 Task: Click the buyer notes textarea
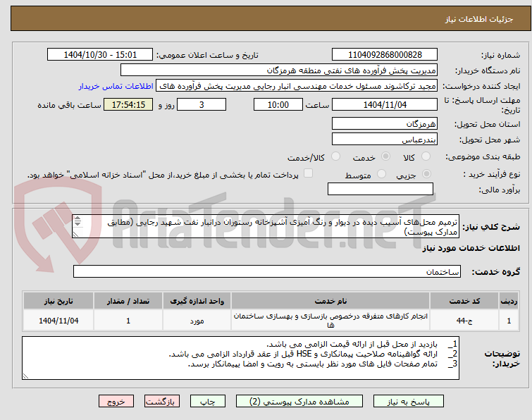pos(240,358)
